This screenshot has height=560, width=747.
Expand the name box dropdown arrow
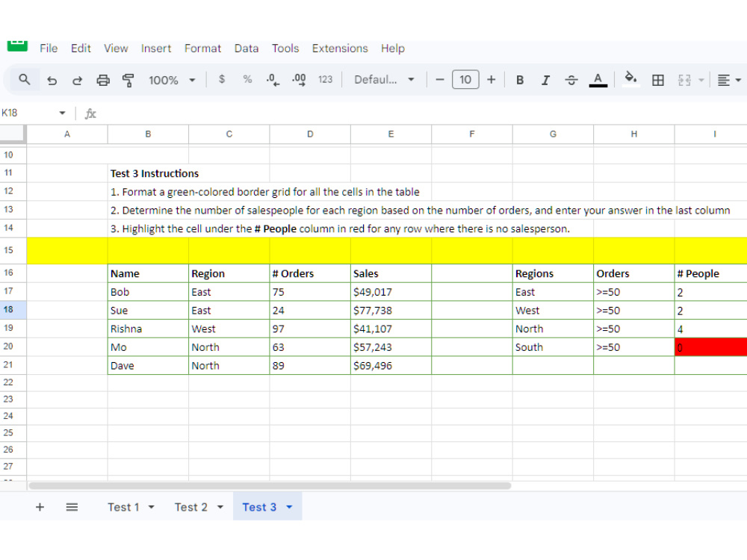[x=62, y=113]
